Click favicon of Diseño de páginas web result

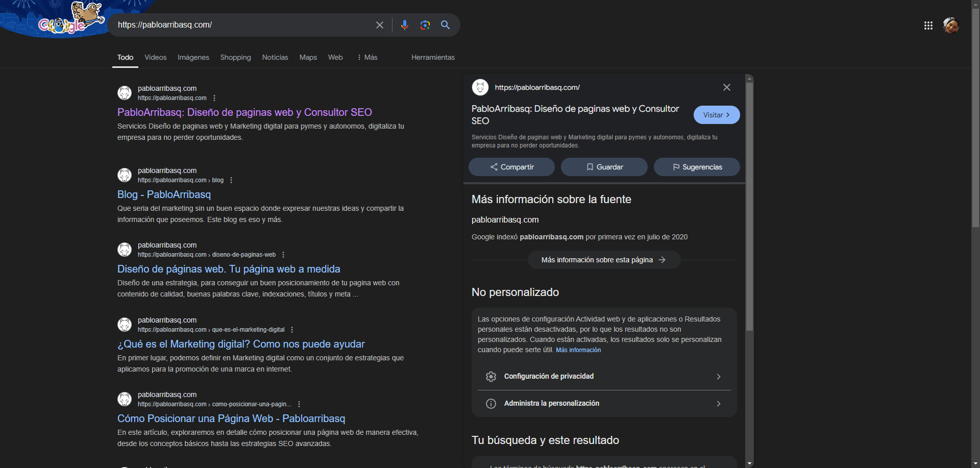[x=125, y=250]
